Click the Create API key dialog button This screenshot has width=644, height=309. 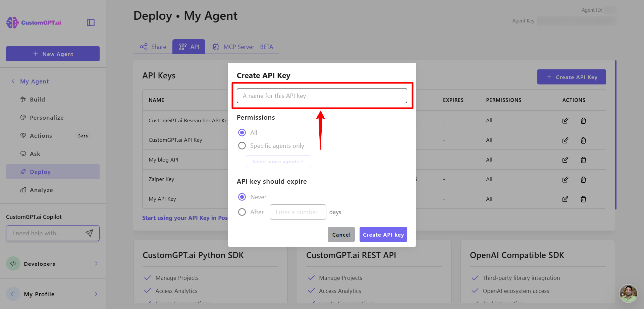(383, 235)
